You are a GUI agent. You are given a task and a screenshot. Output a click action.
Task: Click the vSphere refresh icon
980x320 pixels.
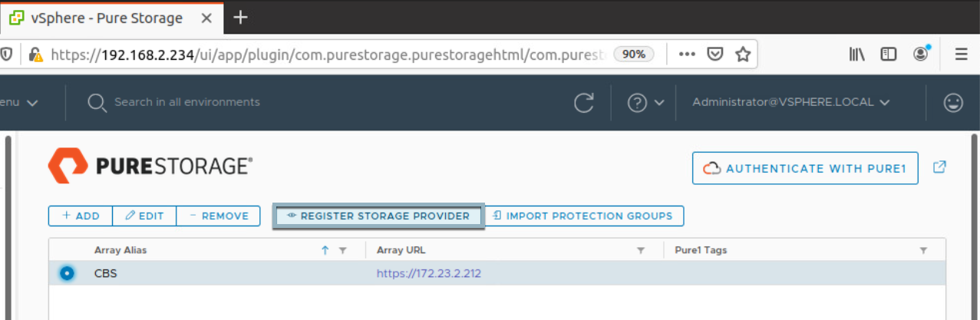pos(584,103)
